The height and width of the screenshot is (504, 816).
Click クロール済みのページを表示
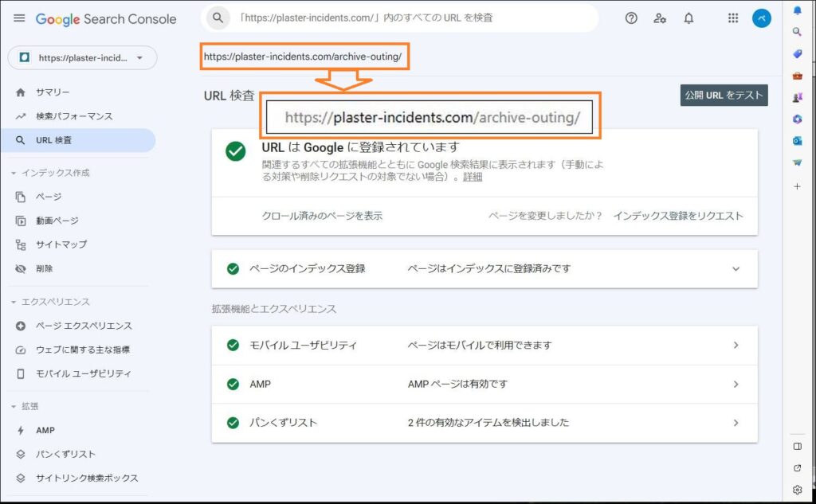click(x=322, y=216)
